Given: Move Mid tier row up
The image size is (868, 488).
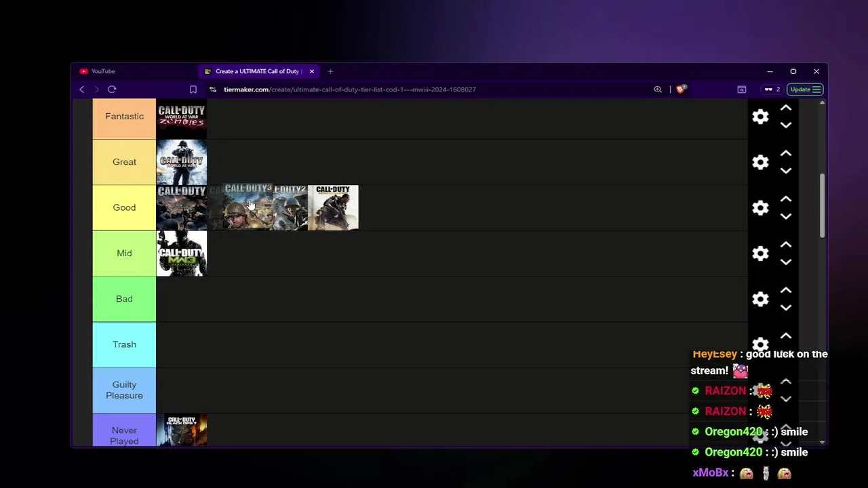Looking at the screenshot, I should (786, 244).
